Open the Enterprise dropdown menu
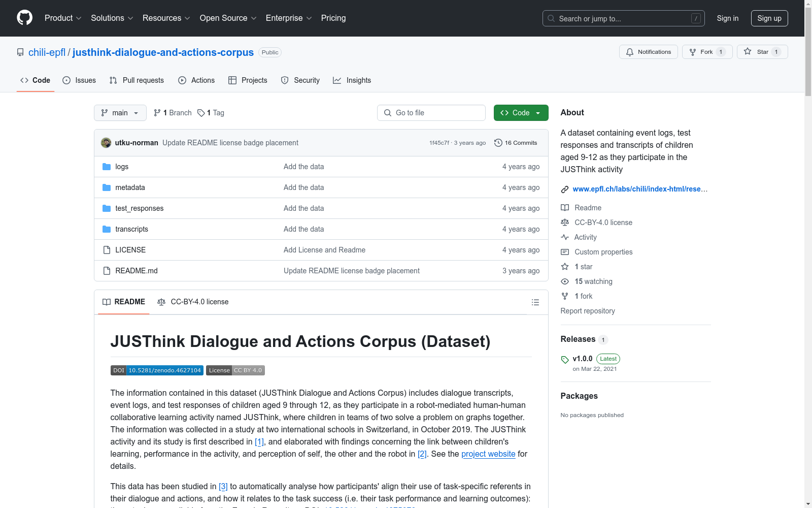 (x=289, y=18)
